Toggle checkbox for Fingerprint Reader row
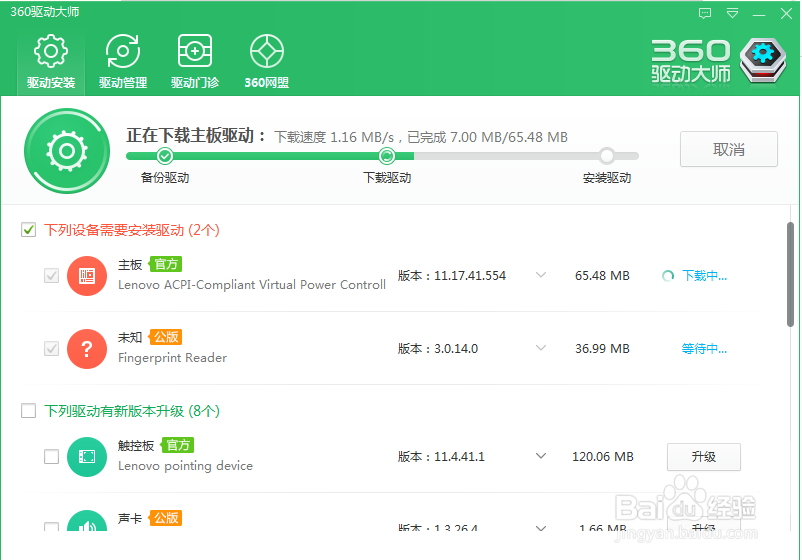This screenshot has width=802, height=560. tap(51, 349)
